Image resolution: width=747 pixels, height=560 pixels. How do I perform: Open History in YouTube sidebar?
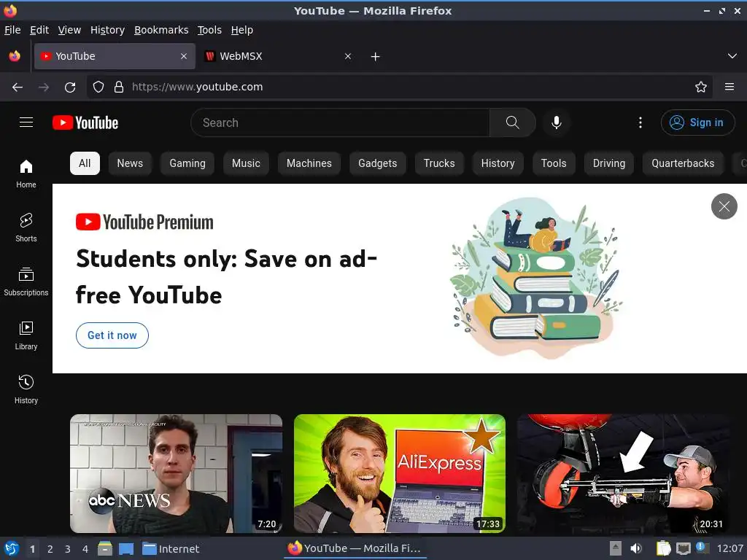point(26,389)
